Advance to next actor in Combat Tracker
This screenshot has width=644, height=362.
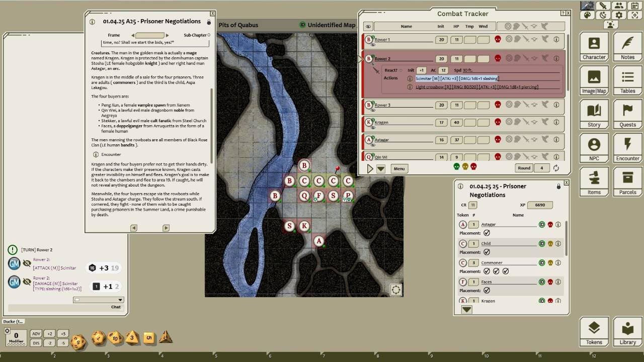pyautogui.click(x=370, y=169)
